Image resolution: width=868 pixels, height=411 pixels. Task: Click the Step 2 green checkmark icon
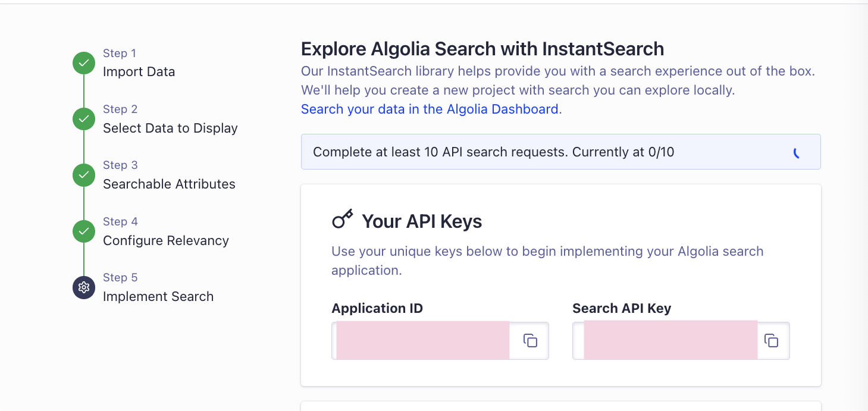[x=84, y=119]
